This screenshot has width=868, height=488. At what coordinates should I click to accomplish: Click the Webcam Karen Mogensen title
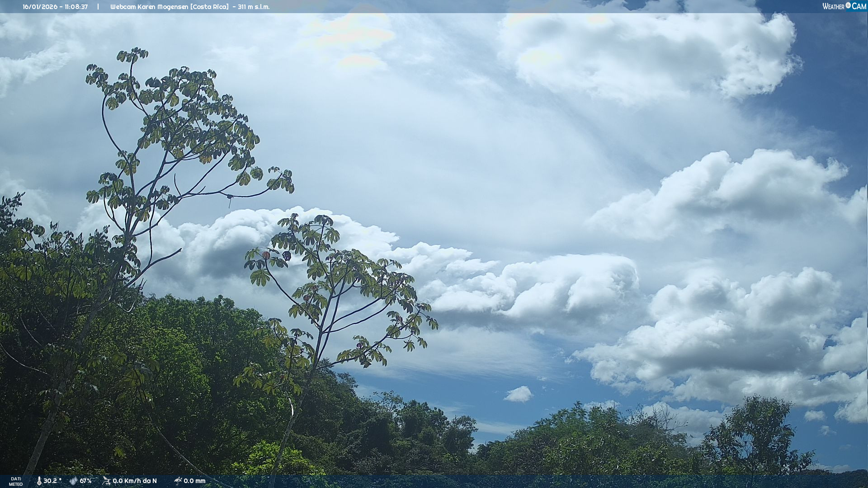point(149,7)
